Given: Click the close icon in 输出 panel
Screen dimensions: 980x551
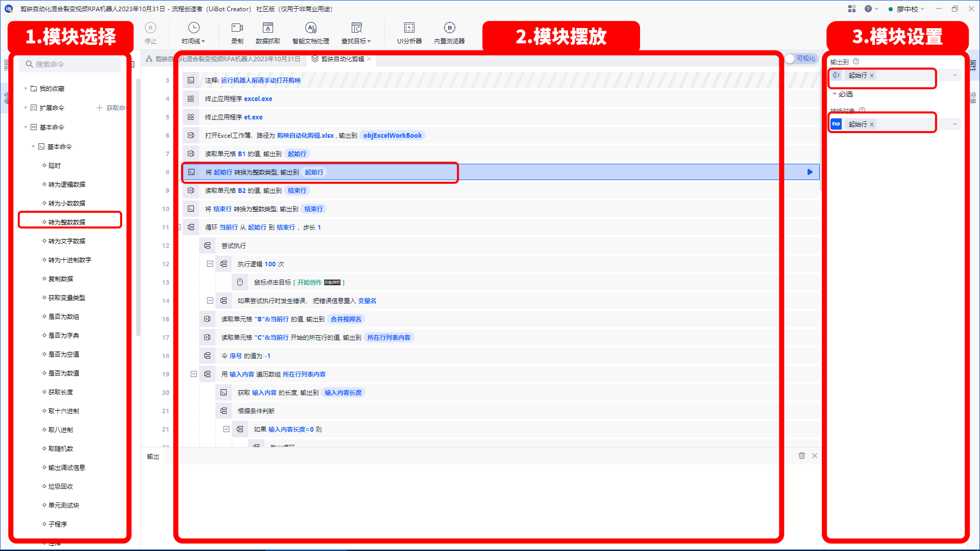Looking at the screenshot, I should point(815,456).
